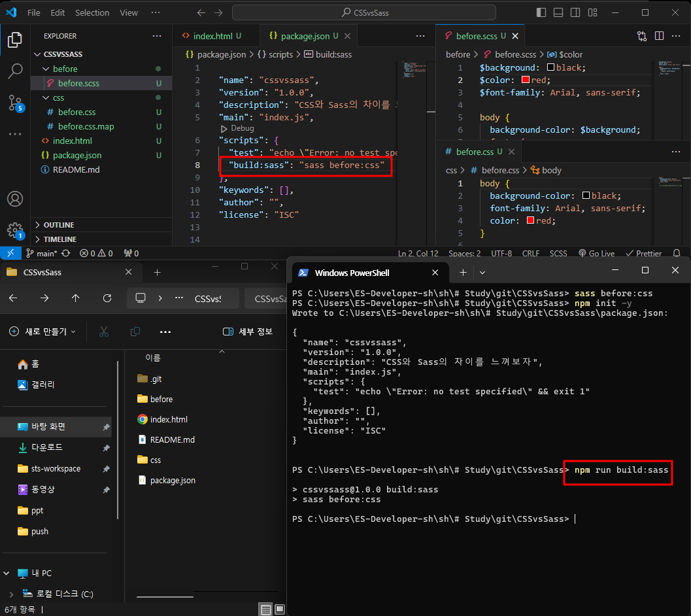Open the Explorer view in activity bar
The height and width of the screenshot is (616, 691).
point(14,40)
